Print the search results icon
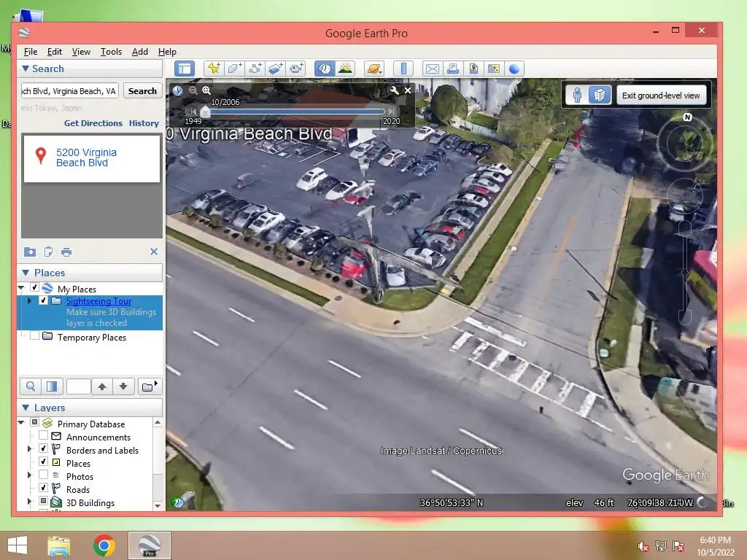 point(66,252)
